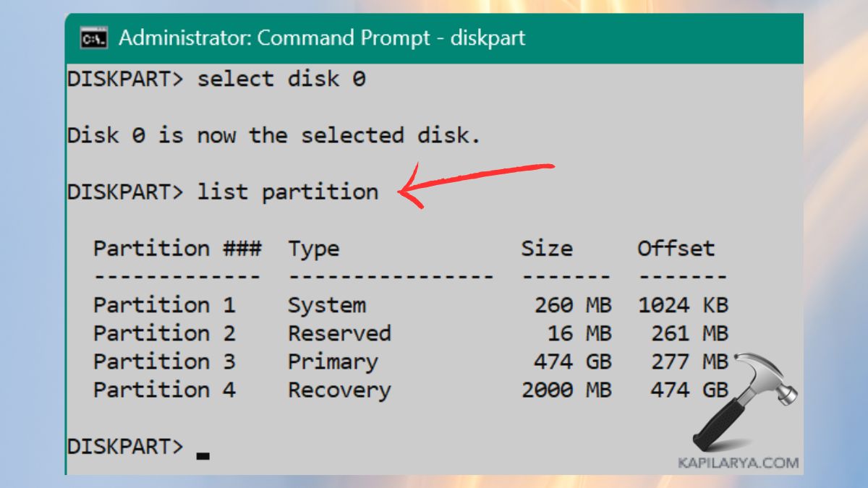The width and height of the screenshot is (868, 488).
Task: Click the Command Prompt icon in the title bar
Action: tap(93, 38)
